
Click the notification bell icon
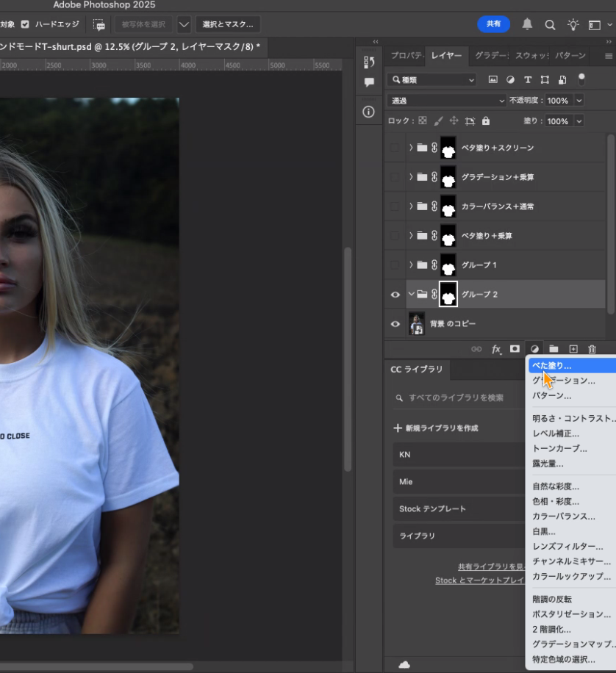tap(527, 24)
